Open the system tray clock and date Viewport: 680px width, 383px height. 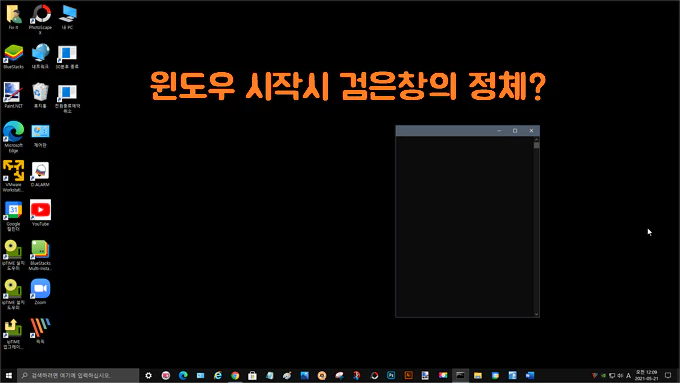coord(647,375)
